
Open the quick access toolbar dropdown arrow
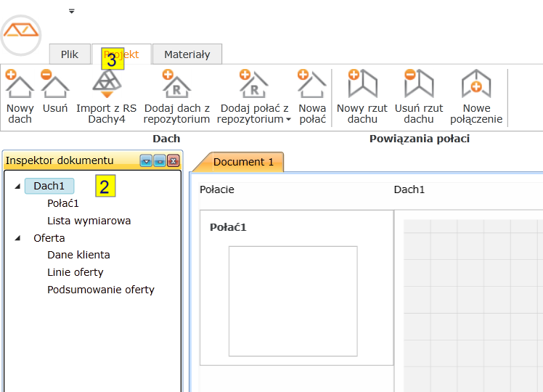[x=71, y=11]
